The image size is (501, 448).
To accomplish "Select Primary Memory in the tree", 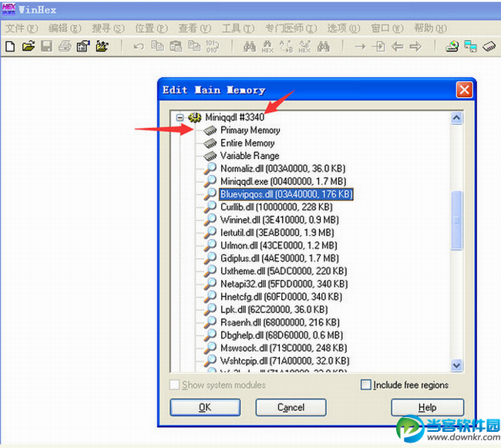I will click(250, 130).
